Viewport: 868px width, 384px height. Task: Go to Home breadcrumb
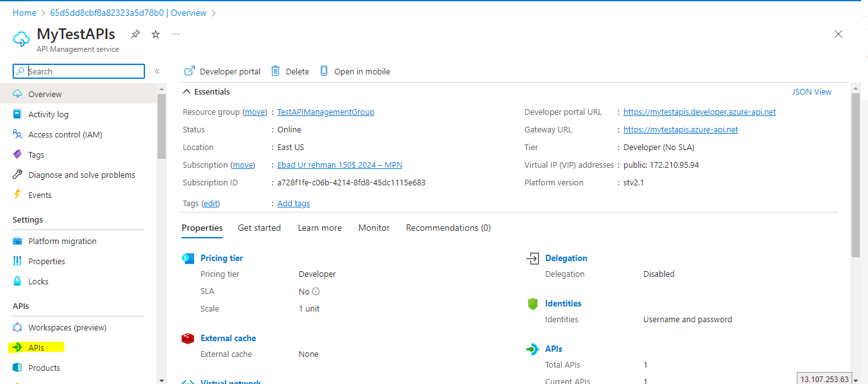pyautogui.click(x=25, y=13)
